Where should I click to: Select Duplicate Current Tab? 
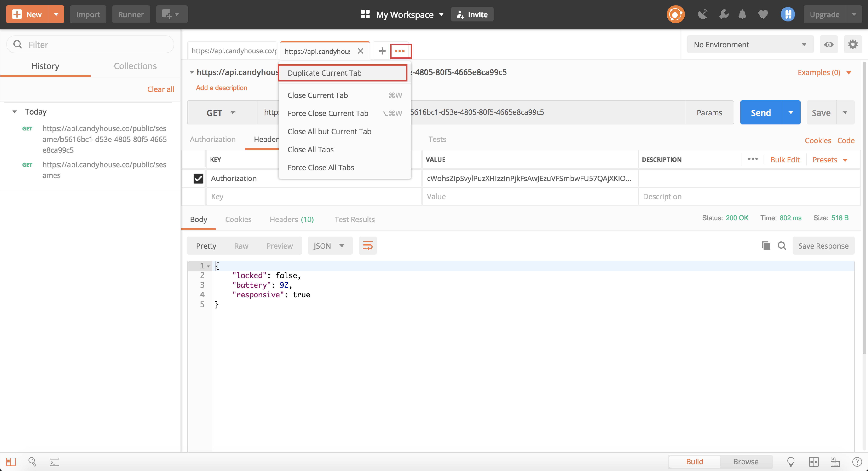coord(343,73)
